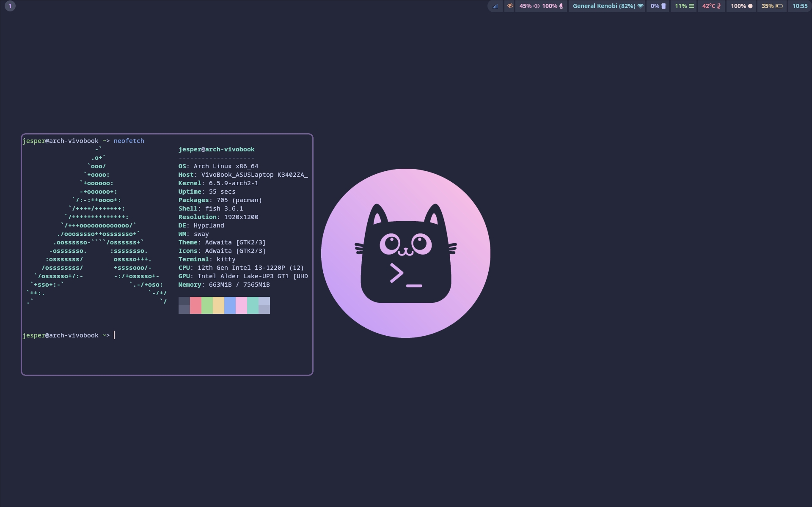This screenshot has height=507, width=812.
Task: Click the memory bars icon next to 11%
Action: tap(691, 6)
